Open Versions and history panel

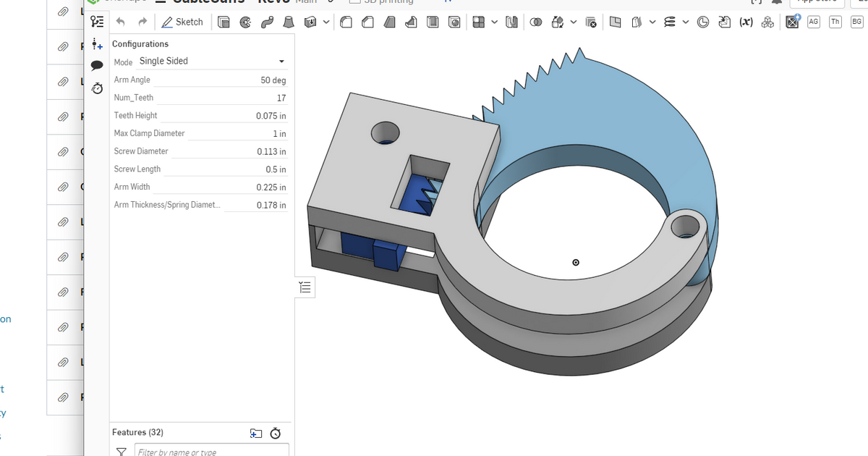[97, 88]
